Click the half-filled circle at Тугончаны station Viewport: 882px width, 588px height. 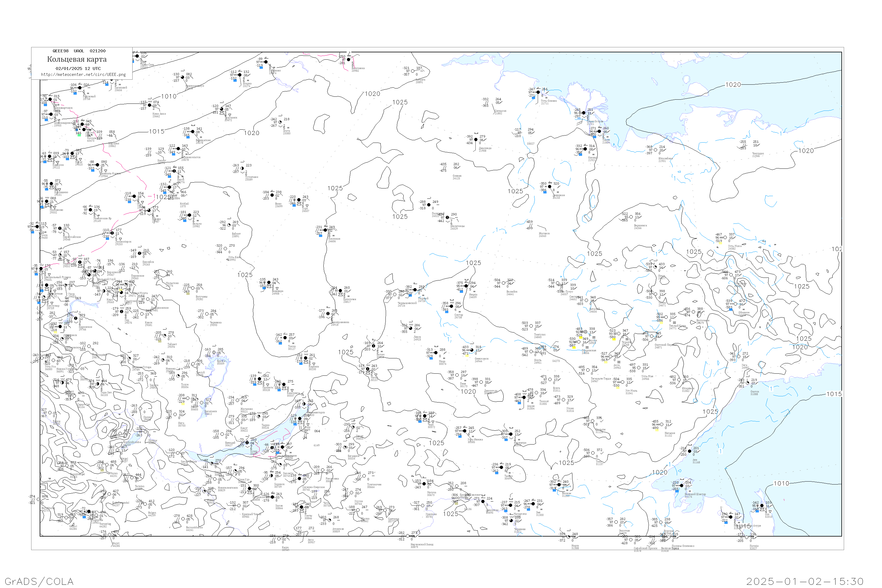tap(242, 168)
